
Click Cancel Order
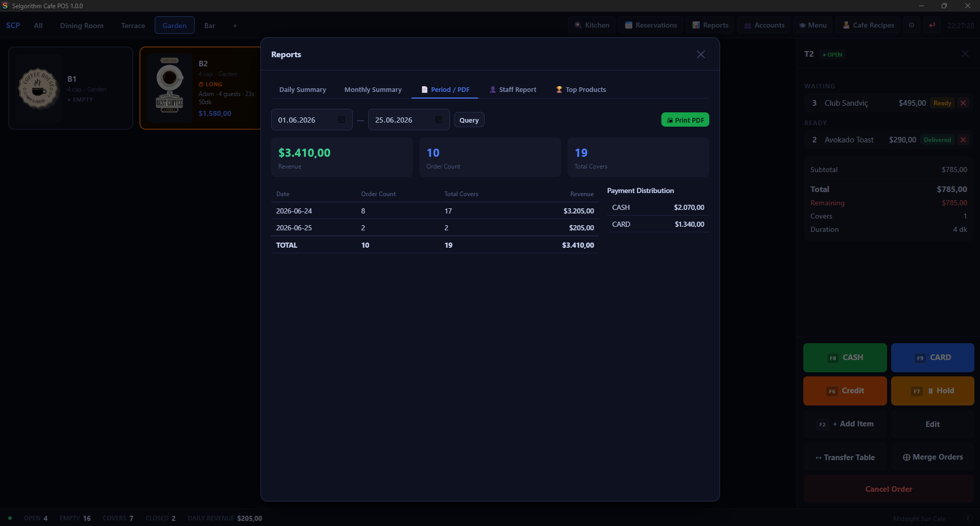[889, 489]
